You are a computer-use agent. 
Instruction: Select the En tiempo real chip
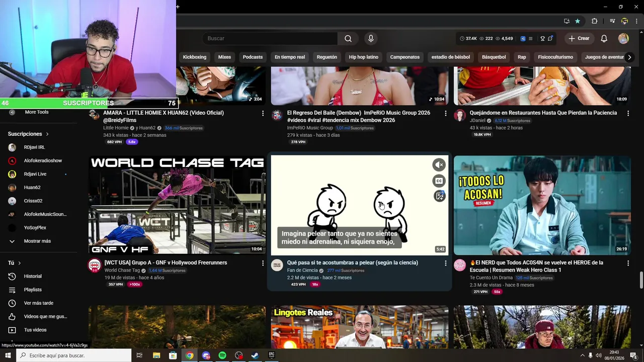[x=290, y=57]
